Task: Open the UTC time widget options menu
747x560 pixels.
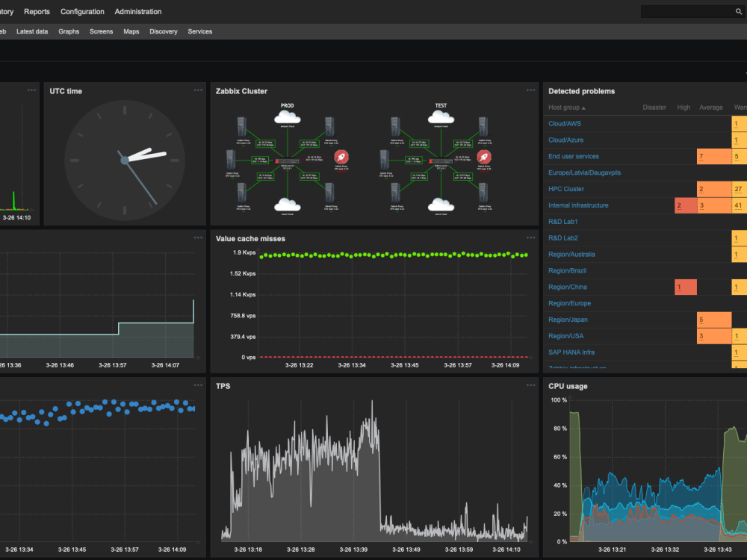Action: (x=197, y=90)
